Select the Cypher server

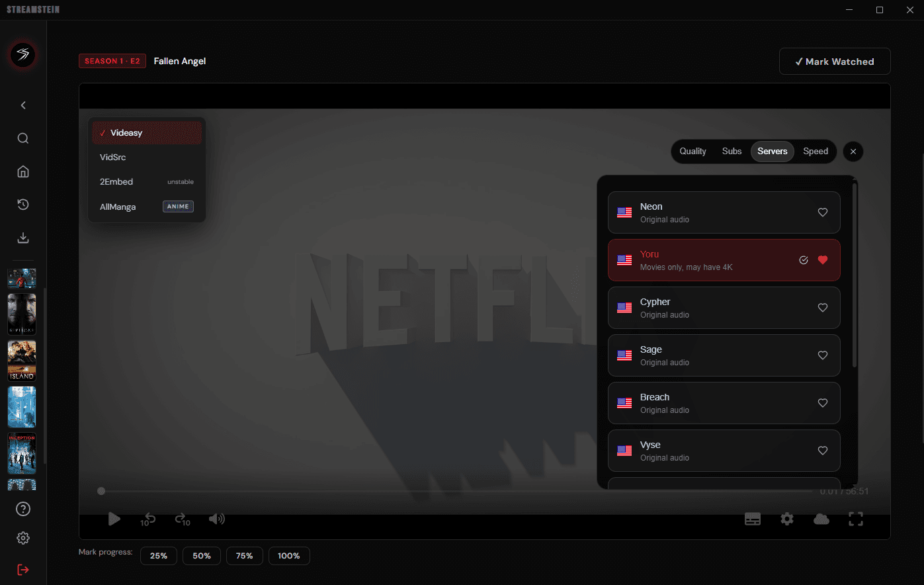[x=724, y=308]
